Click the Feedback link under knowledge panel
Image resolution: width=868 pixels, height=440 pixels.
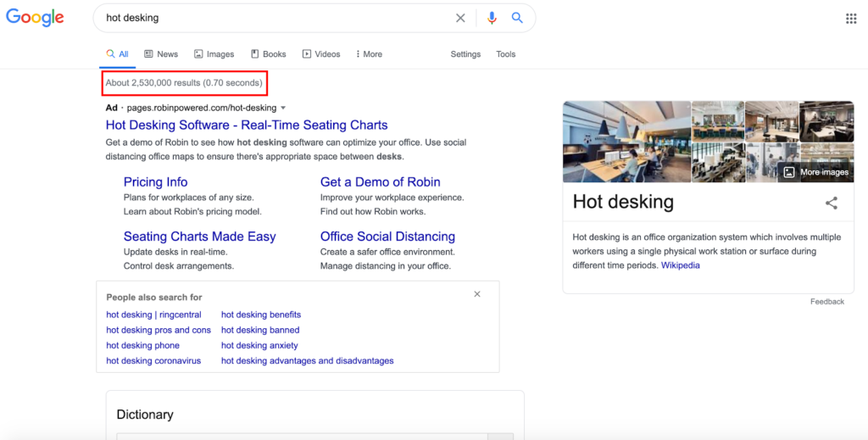coord(827,302)
